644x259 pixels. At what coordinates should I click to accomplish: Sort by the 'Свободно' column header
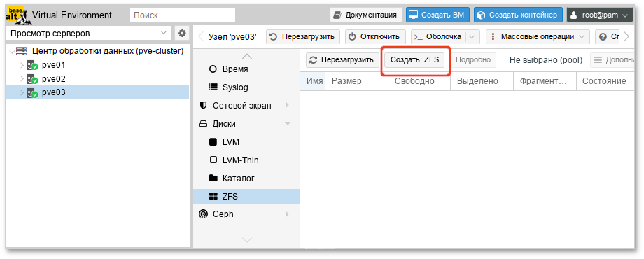[x=419, y=81]
